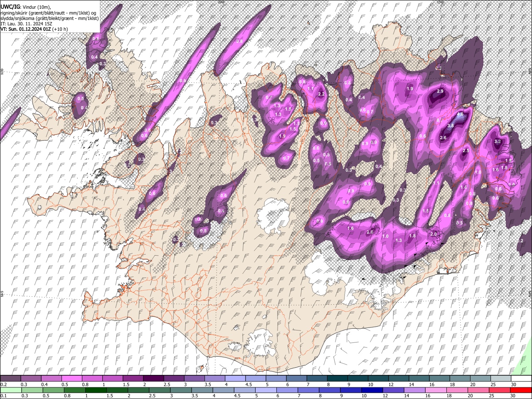Image resolution: width=532 pixels, height=399 pixels.
Task: Pick the white 30 swatch in snow scale
Action: (521, 378)
